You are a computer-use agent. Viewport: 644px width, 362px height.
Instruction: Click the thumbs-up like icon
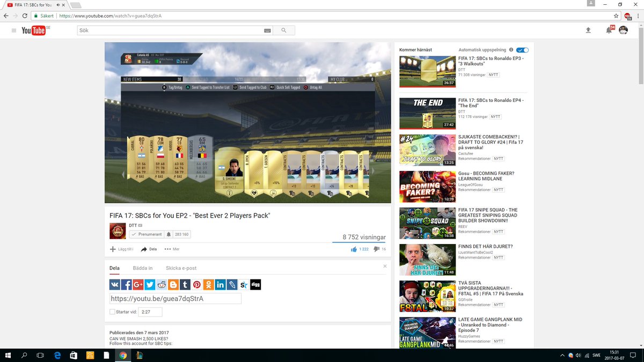354,249
